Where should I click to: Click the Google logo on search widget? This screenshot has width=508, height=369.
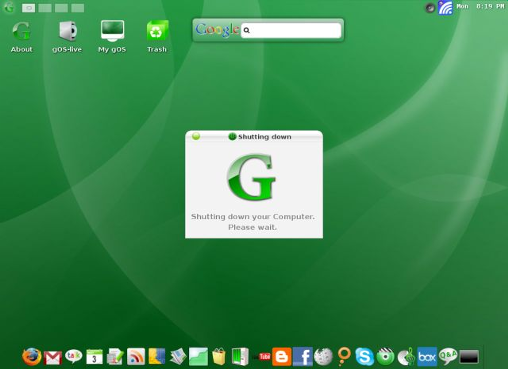tap(217, 30)
